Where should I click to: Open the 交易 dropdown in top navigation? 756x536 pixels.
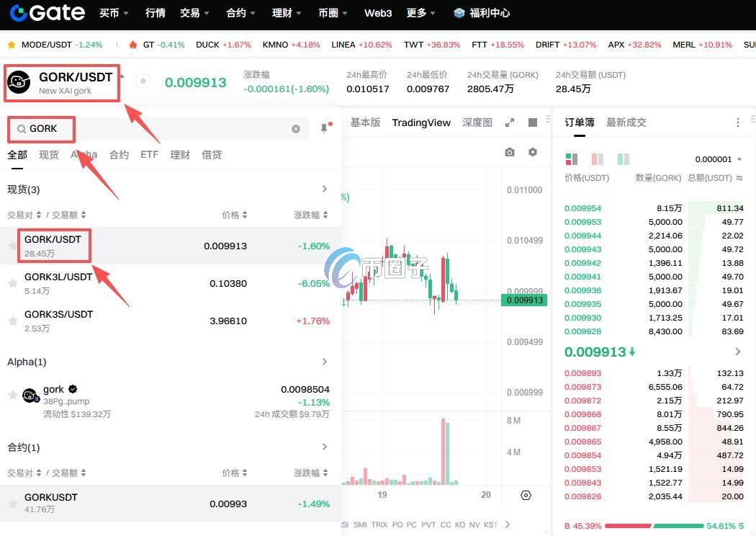pyautogui.click(x=194, y=13)
